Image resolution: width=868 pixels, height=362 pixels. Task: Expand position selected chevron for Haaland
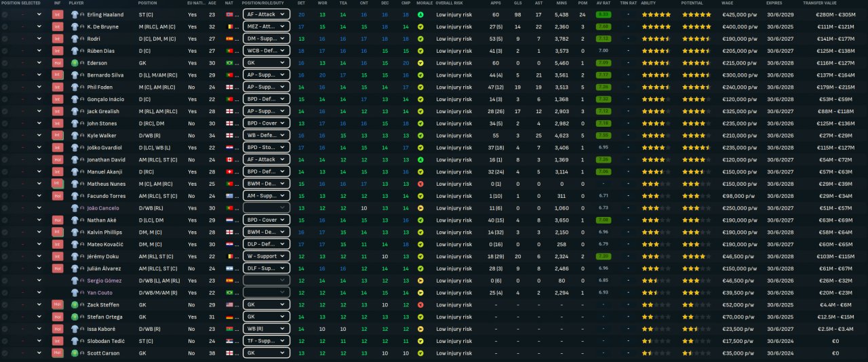pos(39,14)
